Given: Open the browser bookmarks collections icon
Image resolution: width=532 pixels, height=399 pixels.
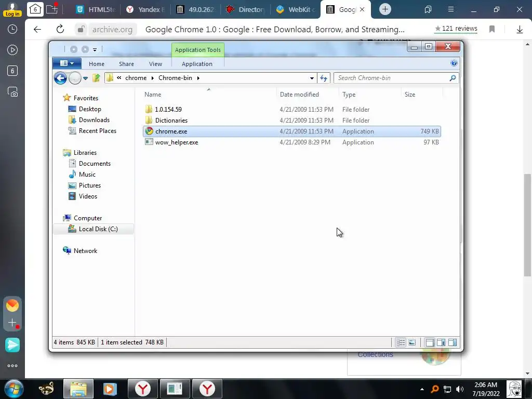Looking at the screenshot, I should pos(428,9).
